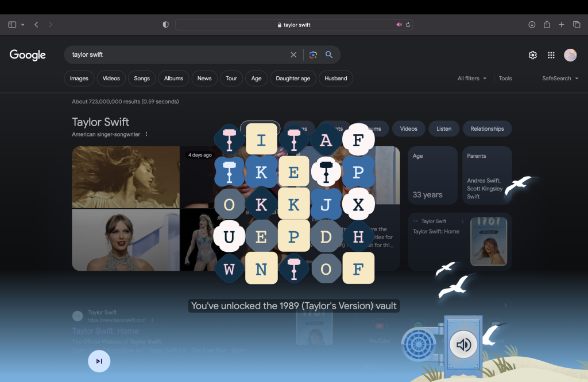This screenshot has width=588, height=382.
Task: Select the cream N puzzle tile
Action: (x=261, y=269)
